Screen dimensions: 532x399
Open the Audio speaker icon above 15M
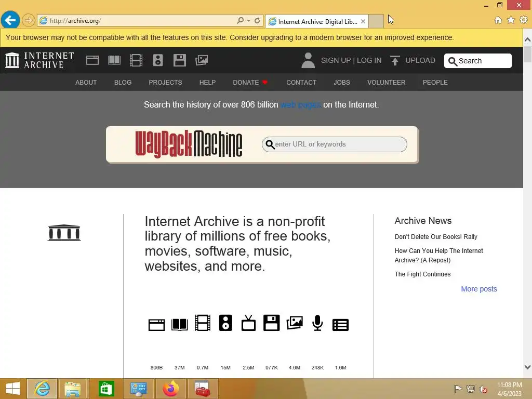(225, 323)
